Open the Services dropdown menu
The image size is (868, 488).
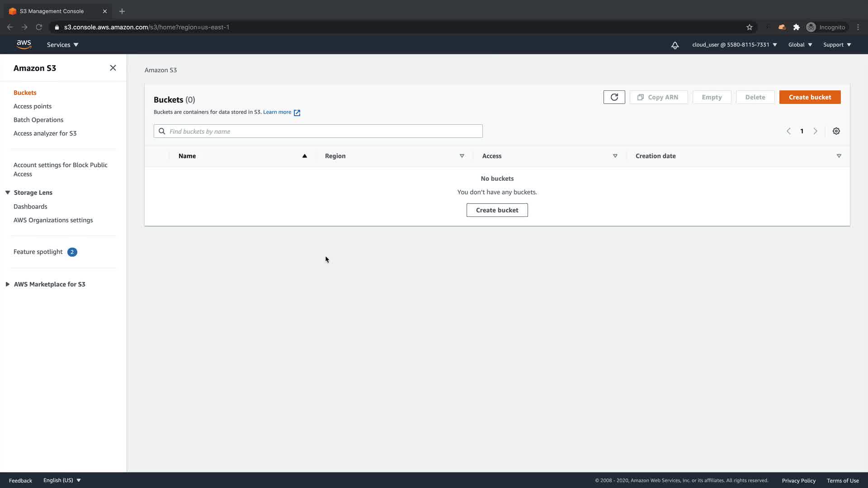pos(62,45)
